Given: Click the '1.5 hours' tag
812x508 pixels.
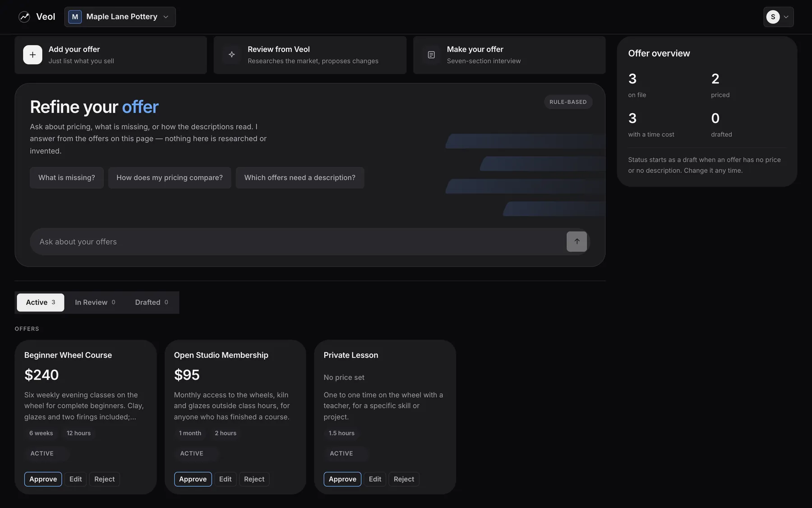Looking at the screenshot, I should [341, 433].
